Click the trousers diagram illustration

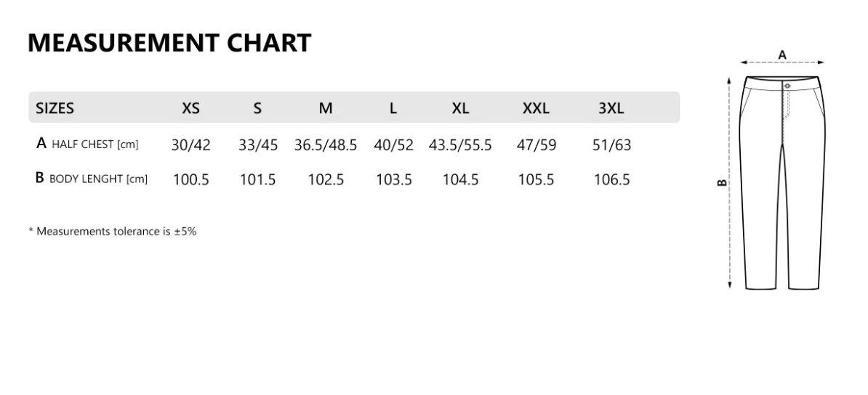784,182
